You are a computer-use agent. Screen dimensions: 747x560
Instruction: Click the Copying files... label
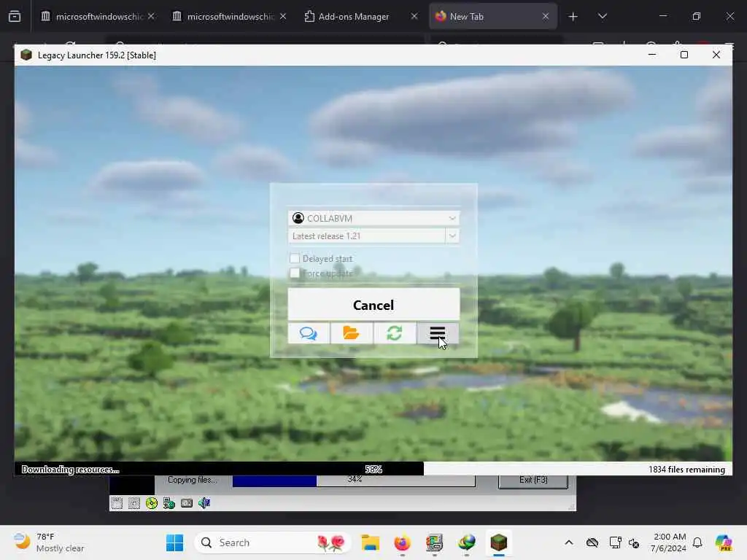point(192,480)
